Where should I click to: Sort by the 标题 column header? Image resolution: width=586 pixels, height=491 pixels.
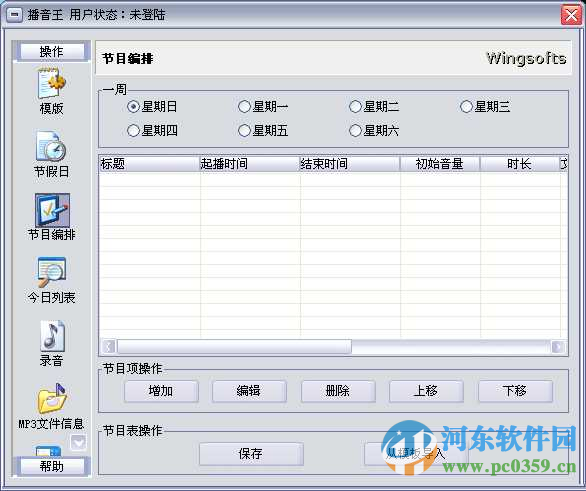pos(149,164)
